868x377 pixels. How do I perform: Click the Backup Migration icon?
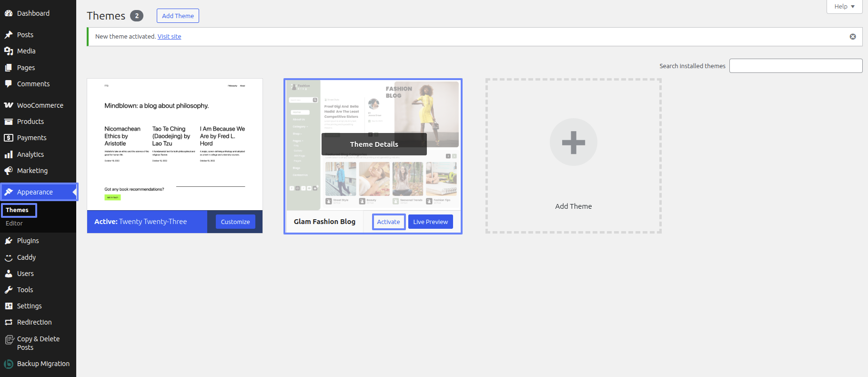click(x=9, y=364)
